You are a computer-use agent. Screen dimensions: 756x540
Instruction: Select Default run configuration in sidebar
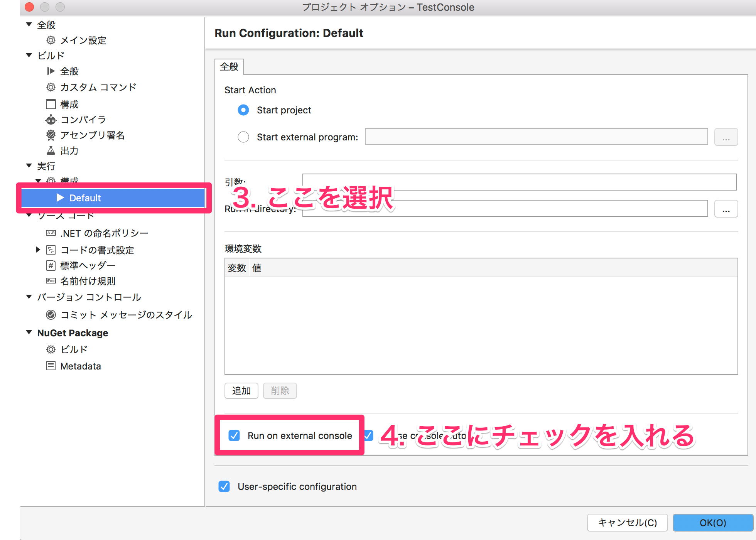85,198
